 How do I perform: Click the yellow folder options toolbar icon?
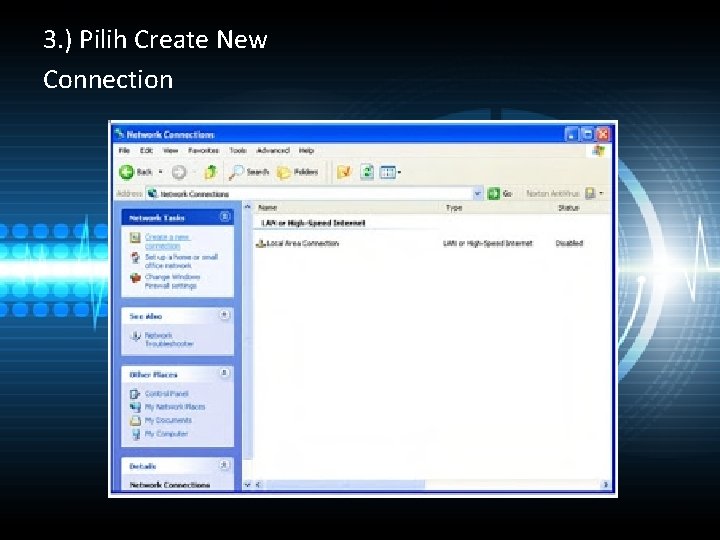click(344, 172)
